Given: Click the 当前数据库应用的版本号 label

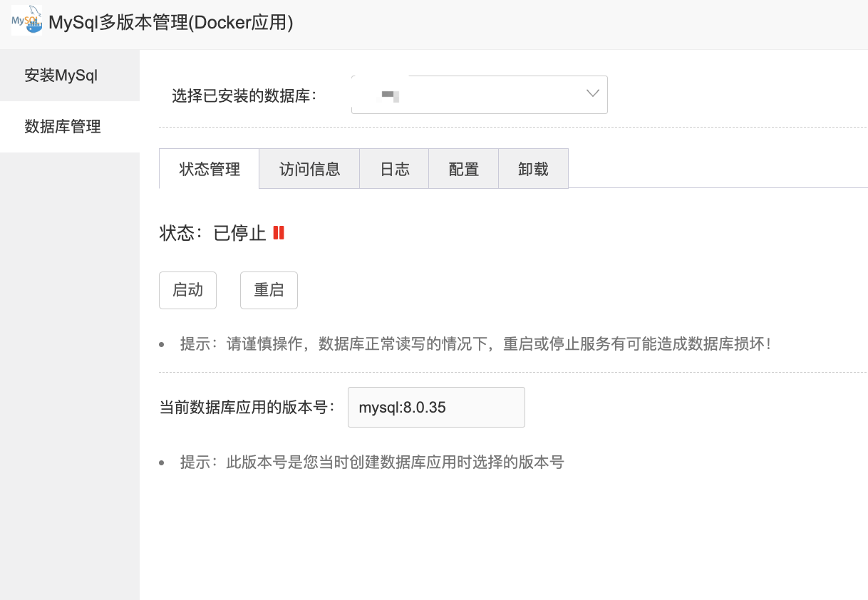Looking at the screenshot, I should click(x=247, y=408).
